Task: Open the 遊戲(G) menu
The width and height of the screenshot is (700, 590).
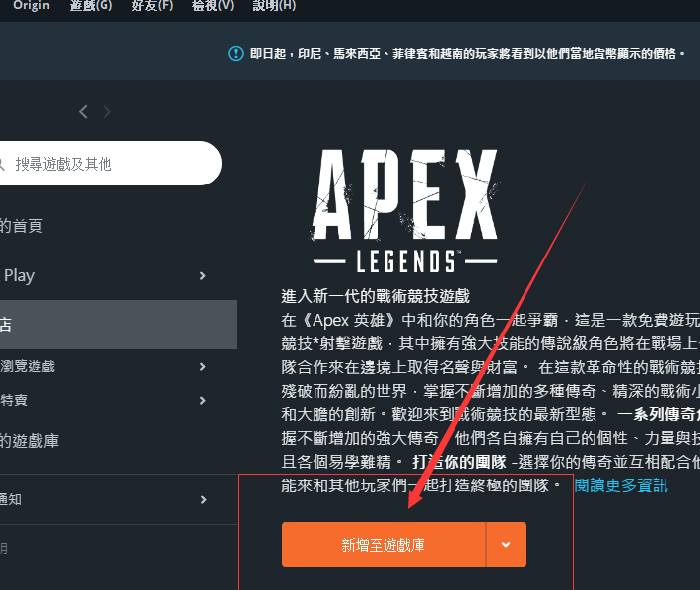Action: pos(92,6)
